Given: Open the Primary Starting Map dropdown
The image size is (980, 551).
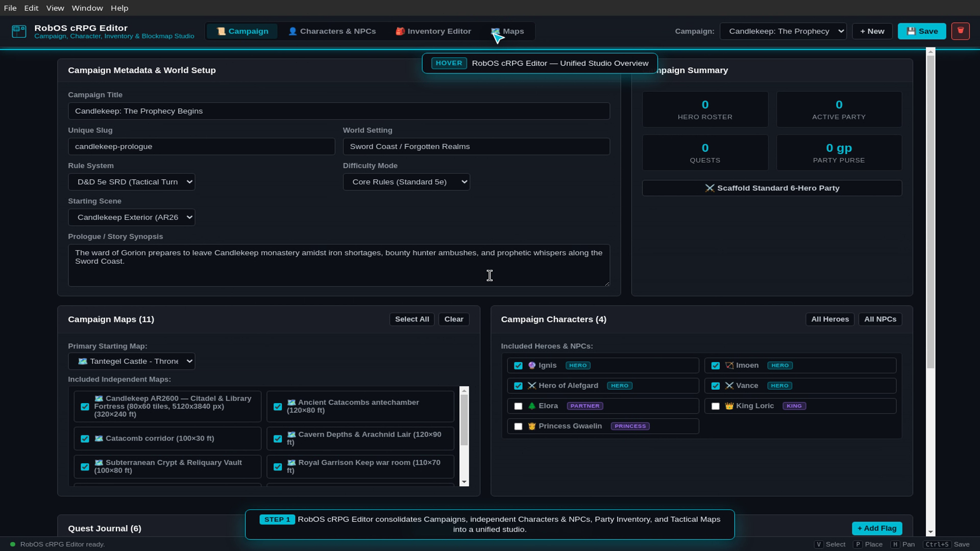Looking at the screenshot, I should 131,361.
